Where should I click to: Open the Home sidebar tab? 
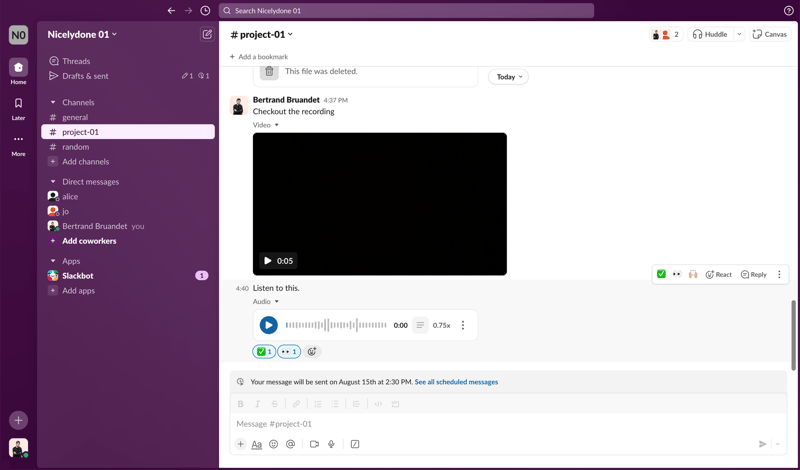click(18, 71)
